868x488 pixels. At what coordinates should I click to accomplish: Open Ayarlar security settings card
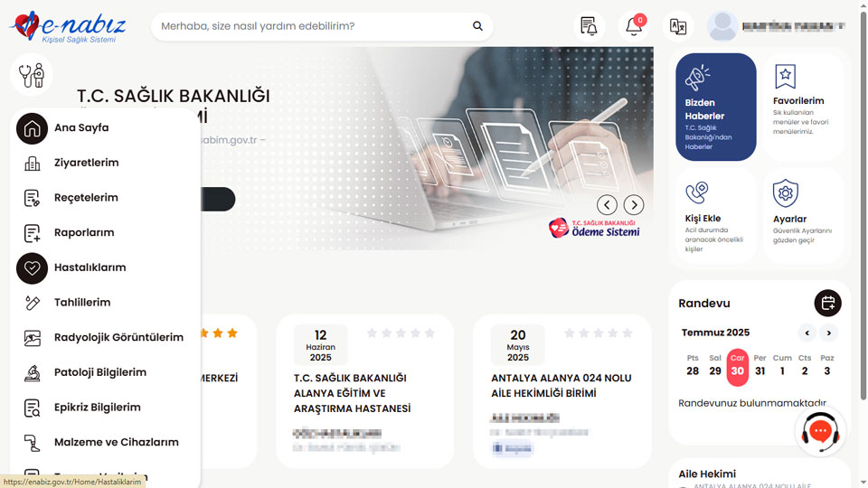(x=803, y=216)
